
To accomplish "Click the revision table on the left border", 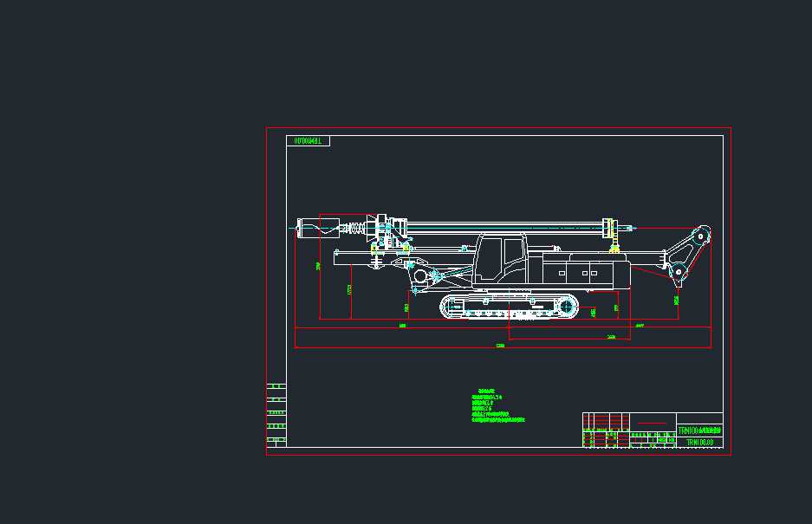I will tap(276, 407).
